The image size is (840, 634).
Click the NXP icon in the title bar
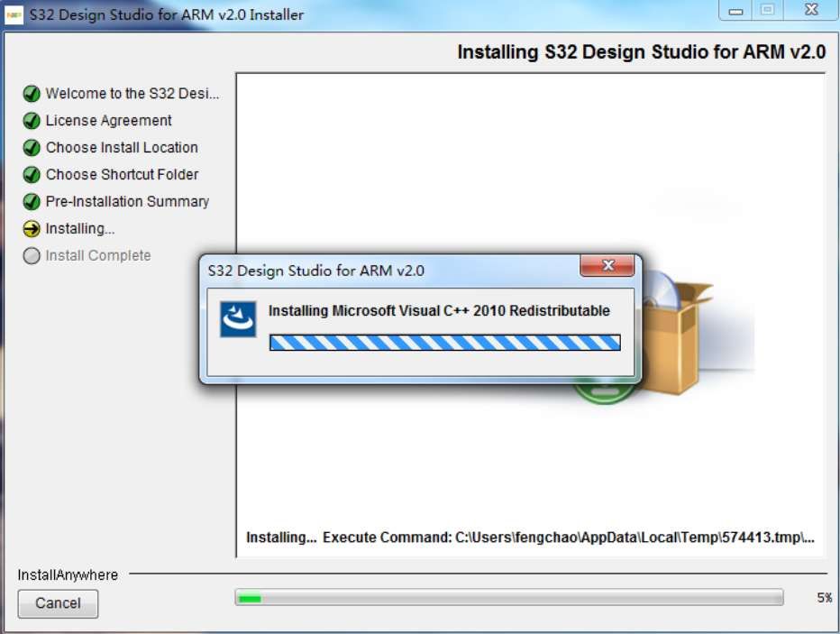[x=15, y=14]
